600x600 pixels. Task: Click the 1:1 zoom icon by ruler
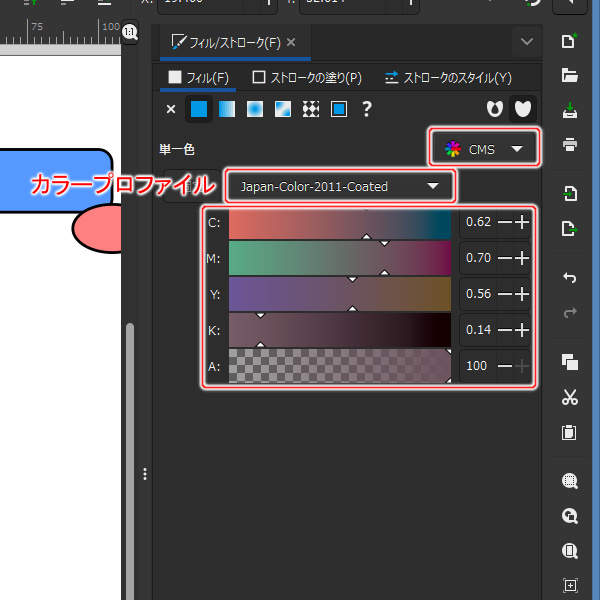tap(130, 32)
